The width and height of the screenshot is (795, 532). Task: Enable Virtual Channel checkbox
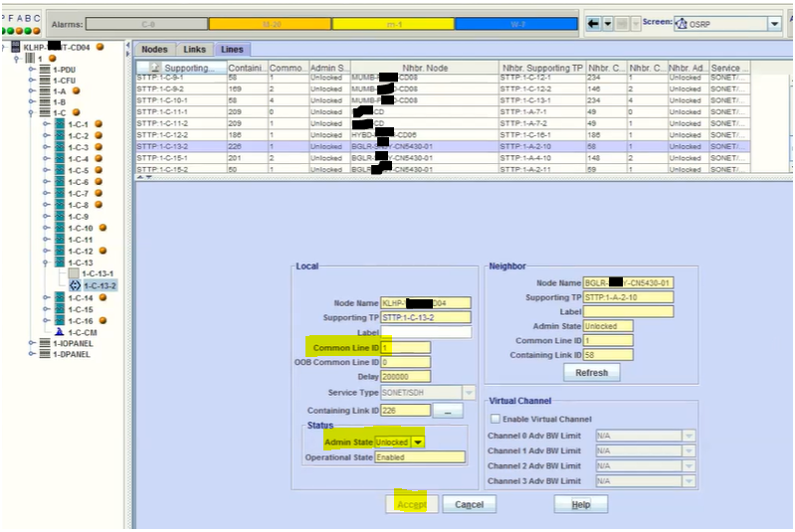click(496, 419)
